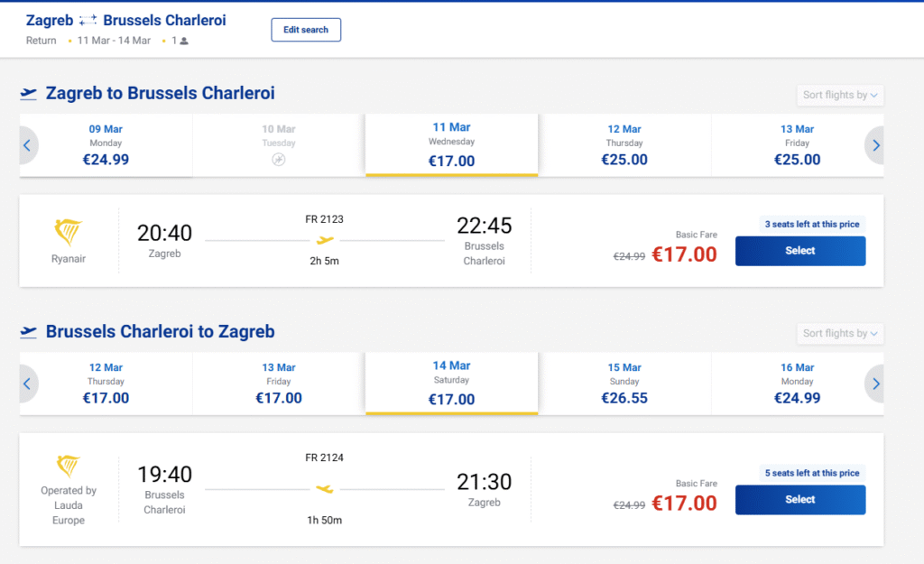The width and height of the screenshot is (924, 564).
Task: Click the plane icon beside Zagreb to Brussels heading
Action: pos(29,94)
